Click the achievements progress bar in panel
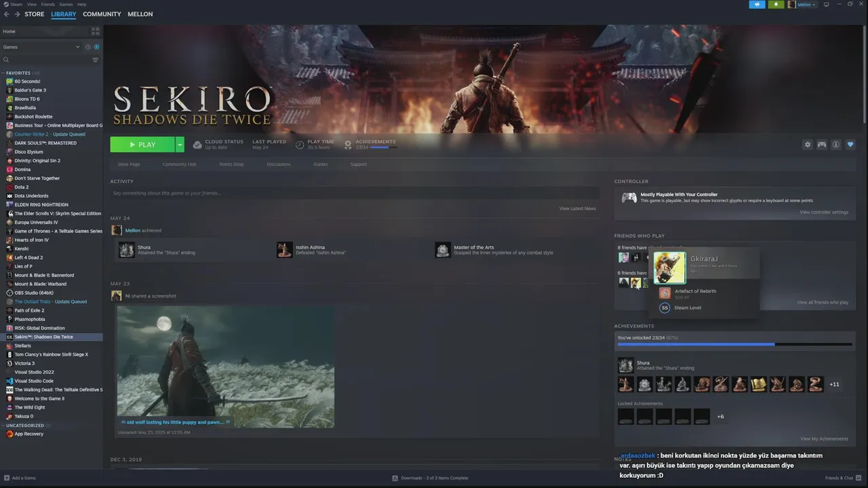The width and height of the screenshot is (868, 488). pos(734,344)
